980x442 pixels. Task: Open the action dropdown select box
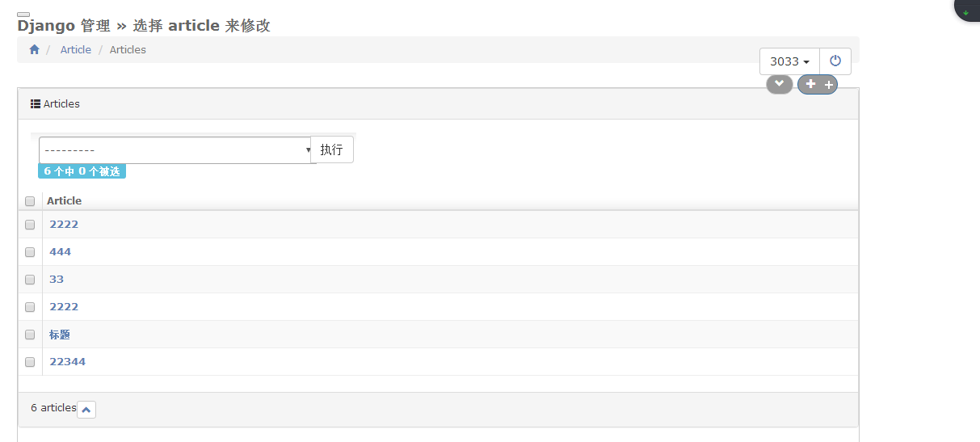coord(176,150)
